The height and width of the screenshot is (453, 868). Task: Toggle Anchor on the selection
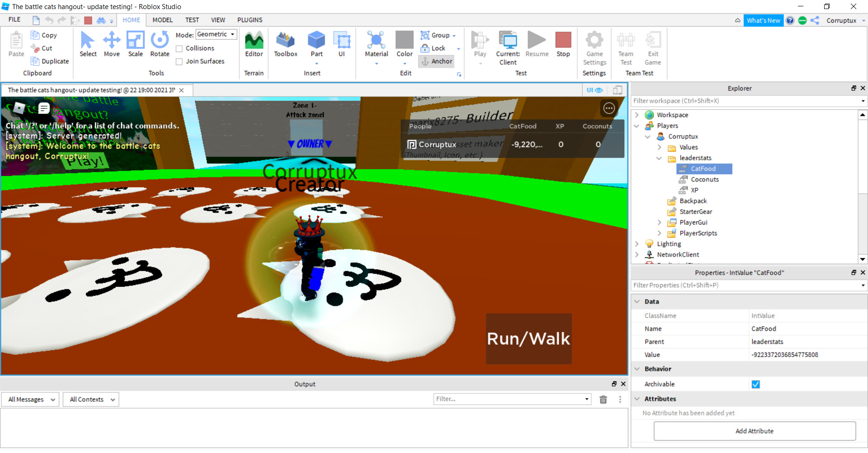(436, 61)
